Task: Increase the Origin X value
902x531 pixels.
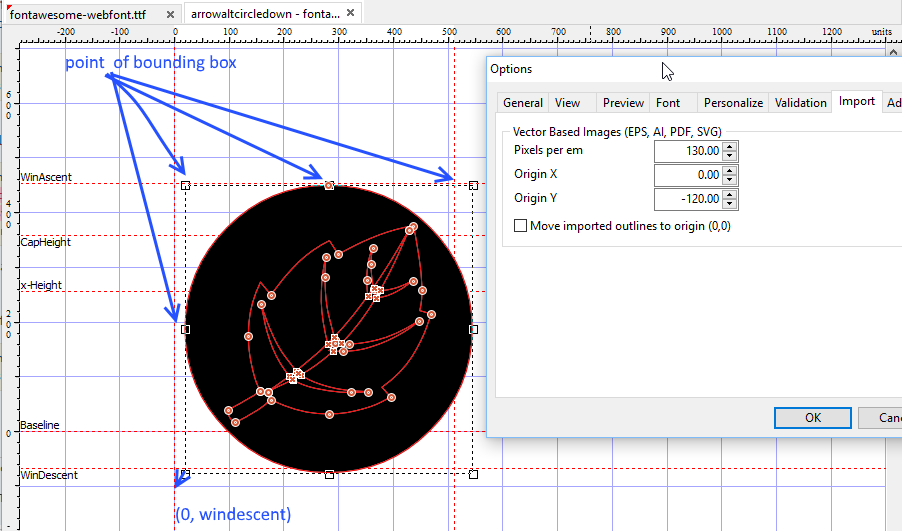Action: pyautogui.click(x=730, y=170)
